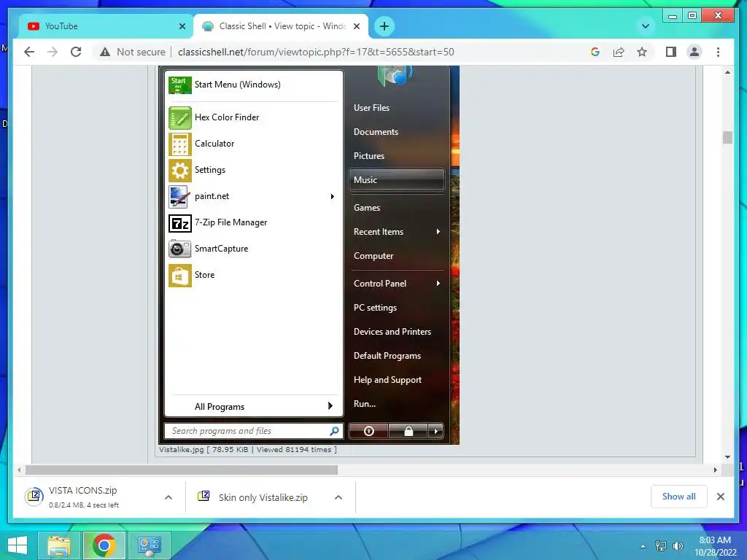Click the Chrome back arrow
The width and height of the screenshot is (747, 560).
[29, 52]
